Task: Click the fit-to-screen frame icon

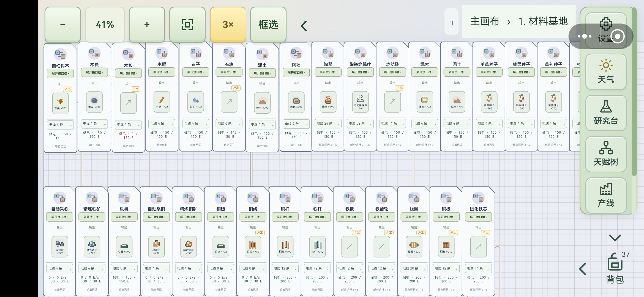Action: click(x=187, y=24)
